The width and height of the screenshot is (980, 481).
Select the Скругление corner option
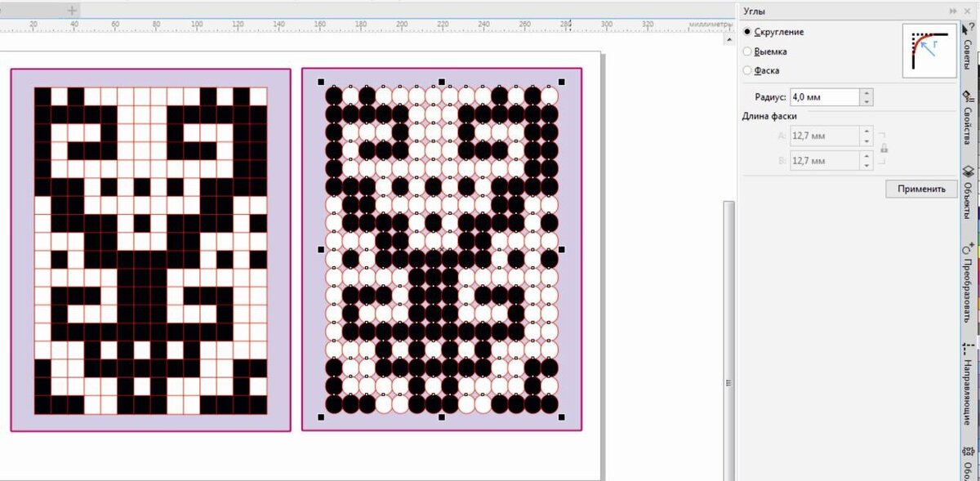[773, 32]
